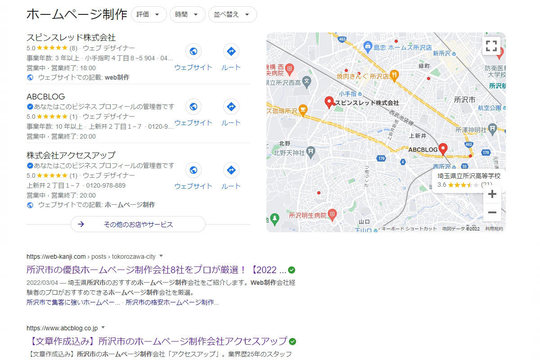The image size is (540, 360).
Task: Click website globe icon for 株式会社アクセスアップ
Action: point(194,170)
